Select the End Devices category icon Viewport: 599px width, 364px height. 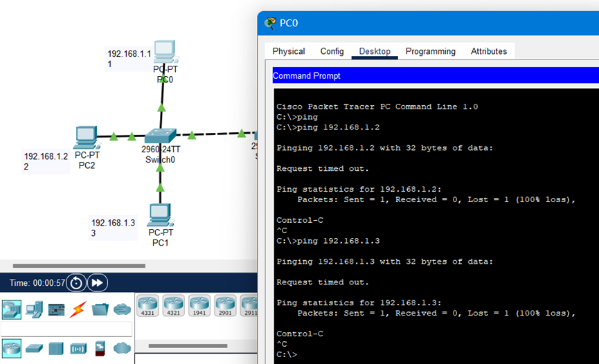point(35,309)
